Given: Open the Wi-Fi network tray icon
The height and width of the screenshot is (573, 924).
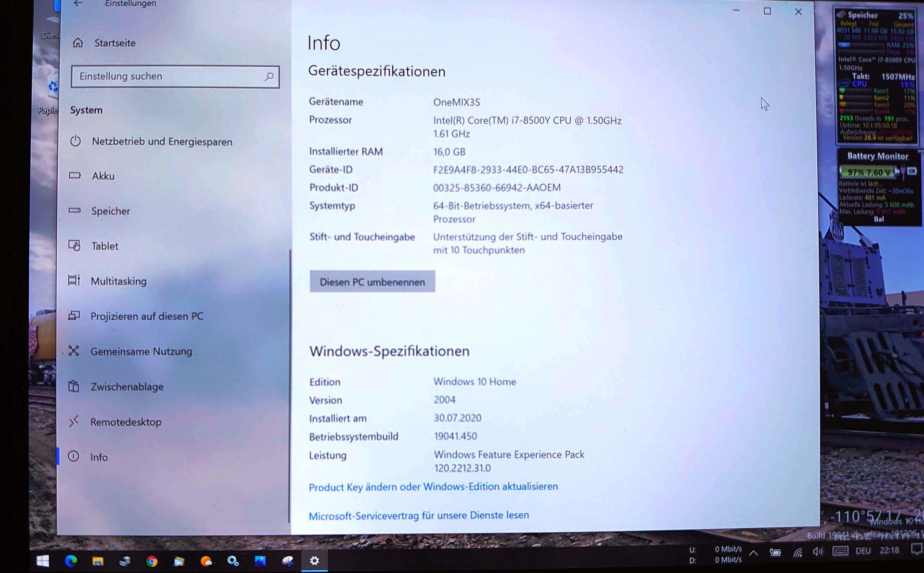Looking at the screenshot, I should tap(797, 552).
